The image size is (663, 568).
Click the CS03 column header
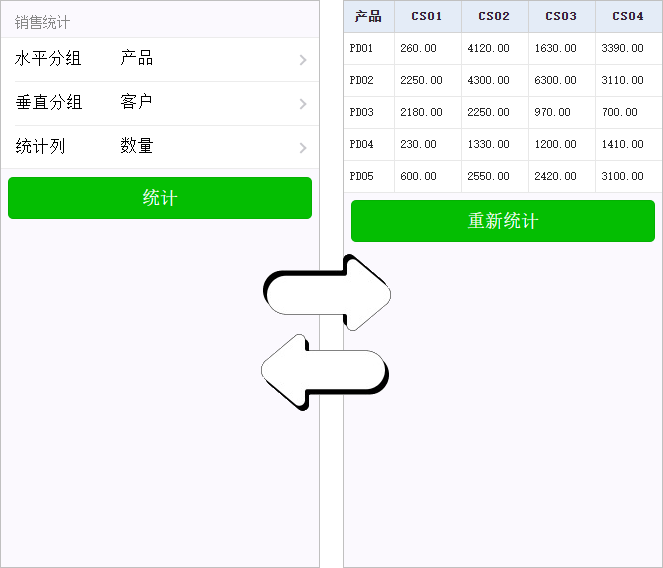click(561, 16)
